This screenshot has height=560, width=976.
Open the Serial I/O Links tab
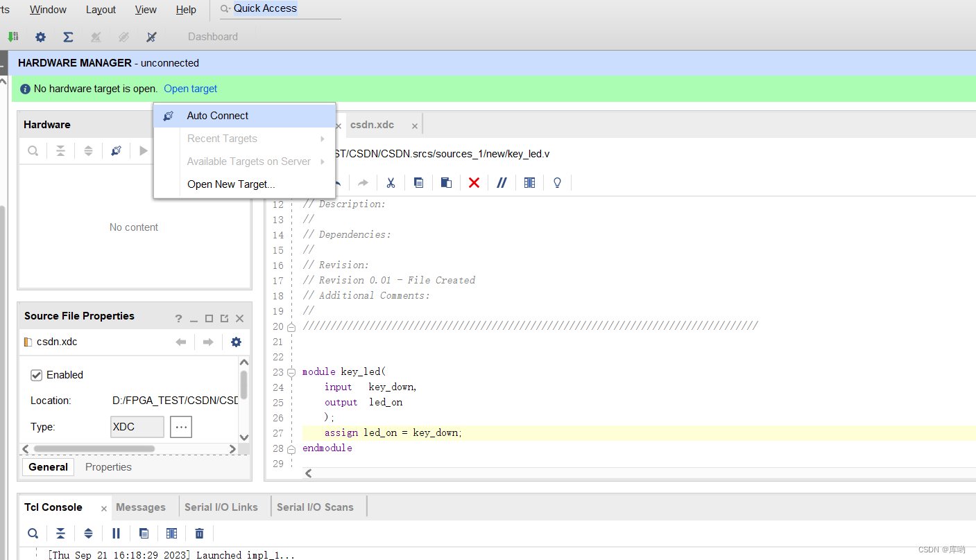(x=221, y=507)
